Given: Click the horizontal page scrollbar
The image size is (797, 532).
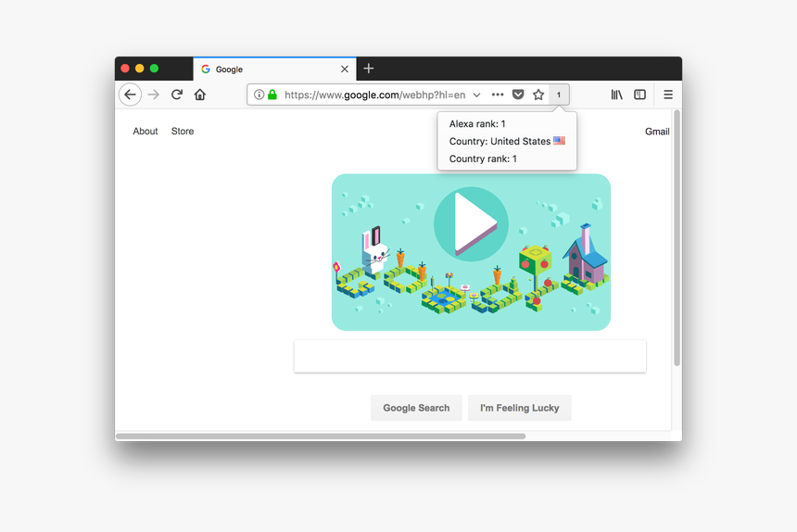Looking at the screenshot, I should pos(321,436).
